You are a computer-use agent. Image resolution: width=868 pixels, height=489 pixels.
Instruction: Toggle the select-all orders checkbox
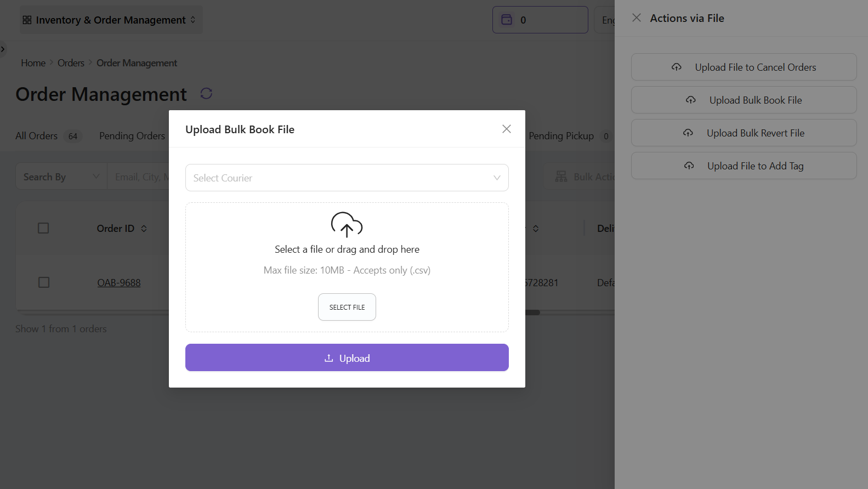(43, 228)
